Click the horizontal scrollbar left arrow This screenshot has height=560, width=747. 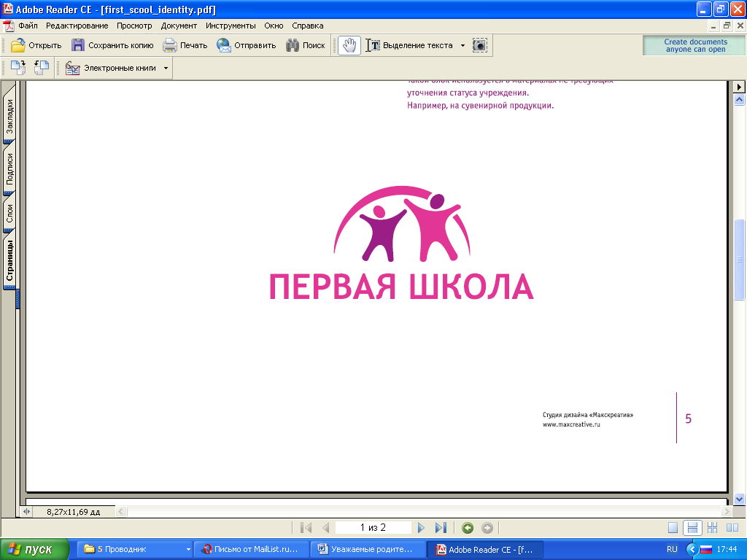(120, 511)
